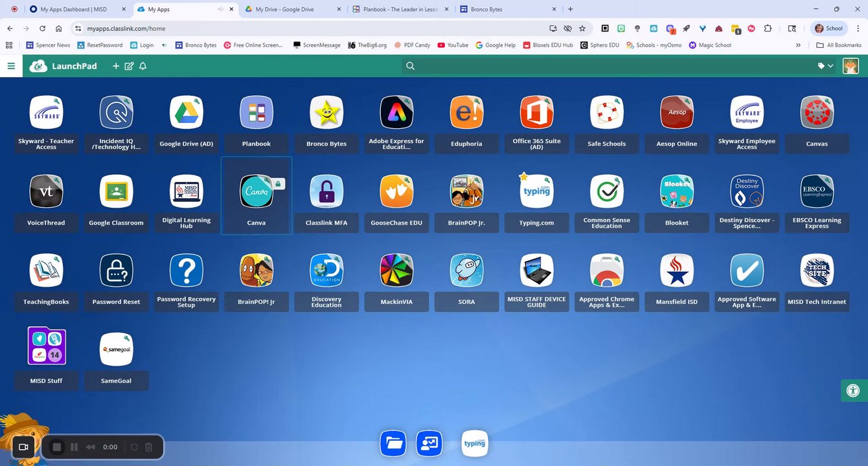Launch the Blooket app
Image resolution: width=868 pixels, height=466 pixels.
[677, 192]
